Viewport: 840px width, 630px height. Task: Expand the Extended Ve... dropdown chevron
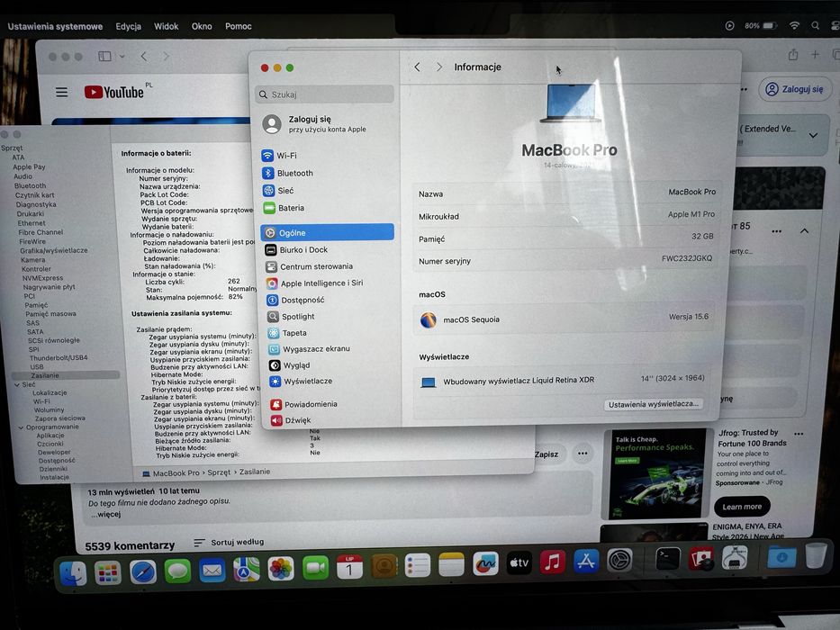coord(813,136)
